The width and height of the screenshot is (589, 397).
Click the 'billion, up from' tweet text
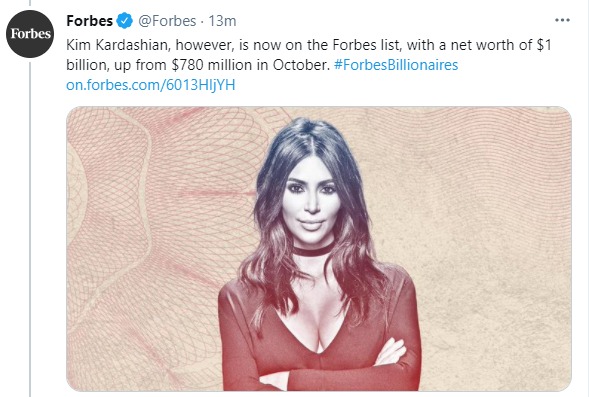117,65
